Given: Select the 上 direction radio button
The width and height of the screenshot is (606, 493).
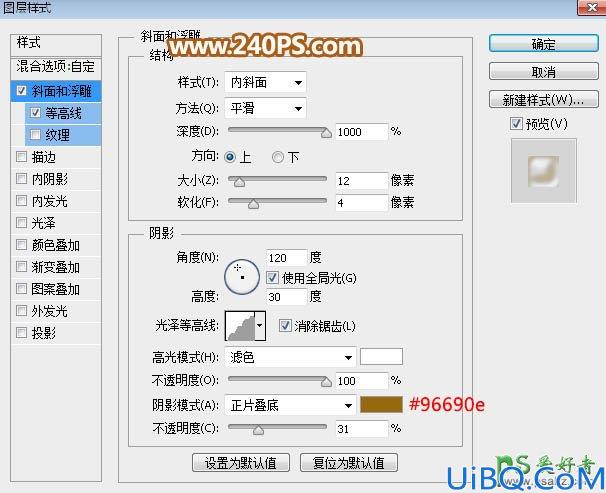Looking at the screenshot, I should click(230, 157).
